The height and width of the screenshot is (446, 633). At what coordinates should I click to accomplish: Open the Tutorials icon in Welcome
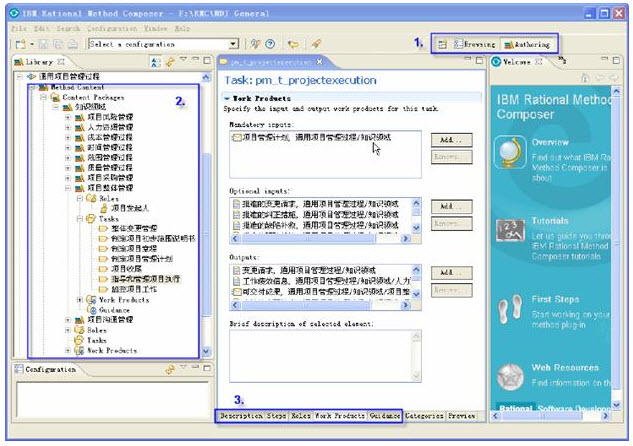pos(512,229)
